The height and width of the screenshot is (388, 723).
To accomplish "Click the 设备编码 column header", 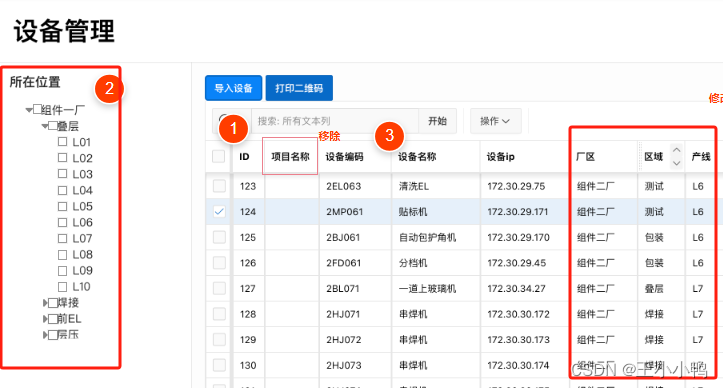I will click(344, 157).
